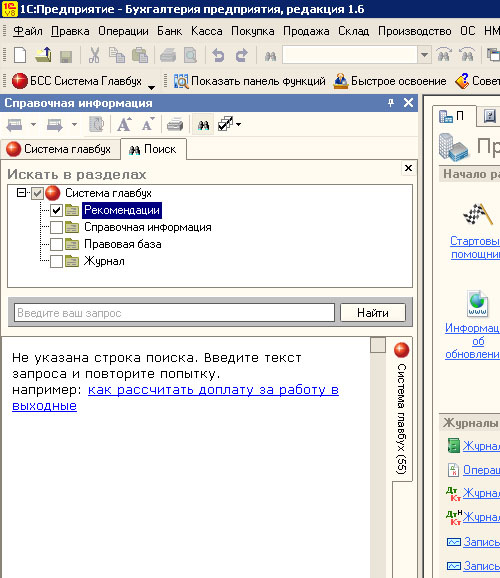Collapse the Система главбух tree node
The width and height of the screenshot is (500, 578).
pos(21,192)
